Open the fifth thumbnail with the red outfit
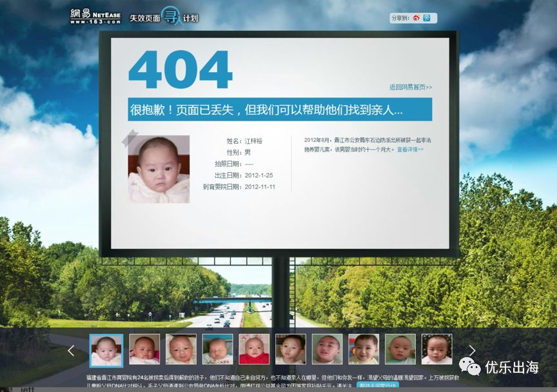The width and height of the screenshot is (557, 392). [254, 349]
